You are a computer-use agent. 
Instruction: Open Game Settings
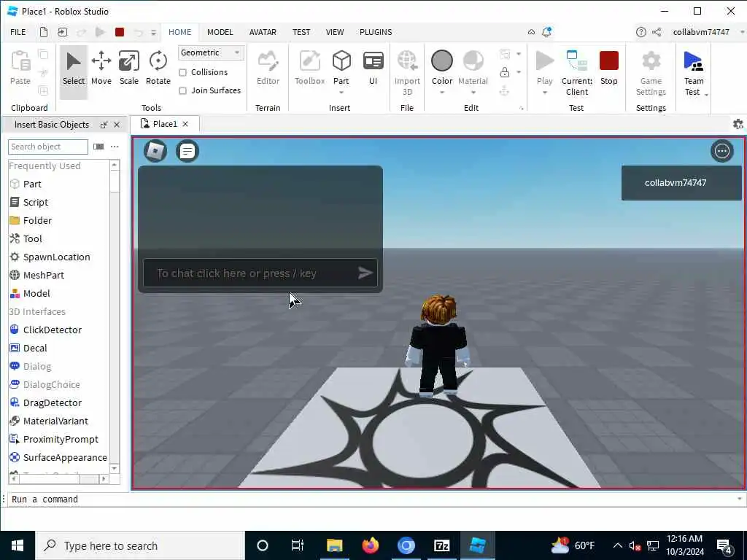(651, 72)
